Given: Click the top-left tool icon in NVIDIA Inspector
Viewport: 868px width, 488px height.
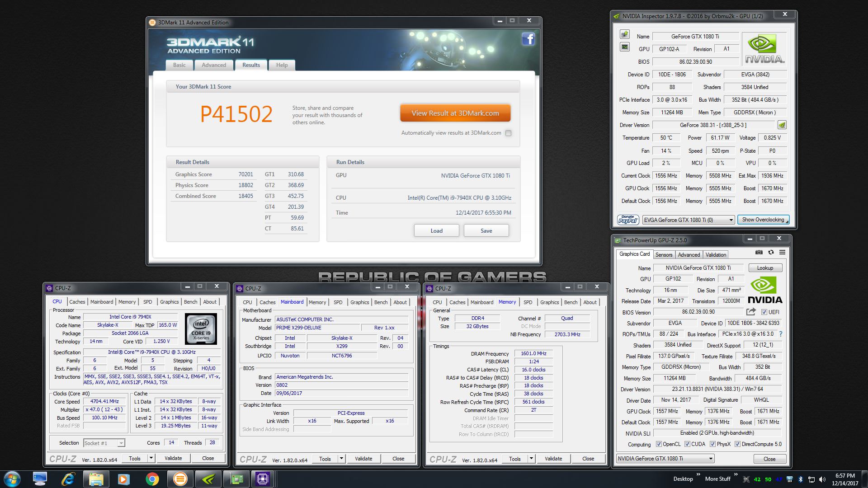Looking at the screenshot, I should tap(624, 34).
